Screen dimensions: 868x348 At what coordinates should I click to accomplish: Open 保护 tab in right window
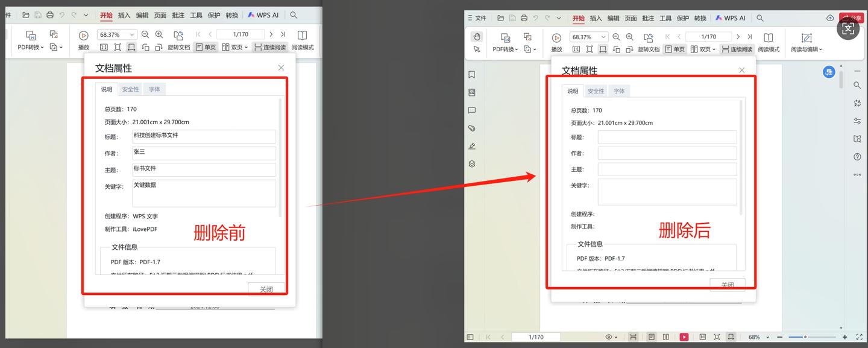click(683, 18)
